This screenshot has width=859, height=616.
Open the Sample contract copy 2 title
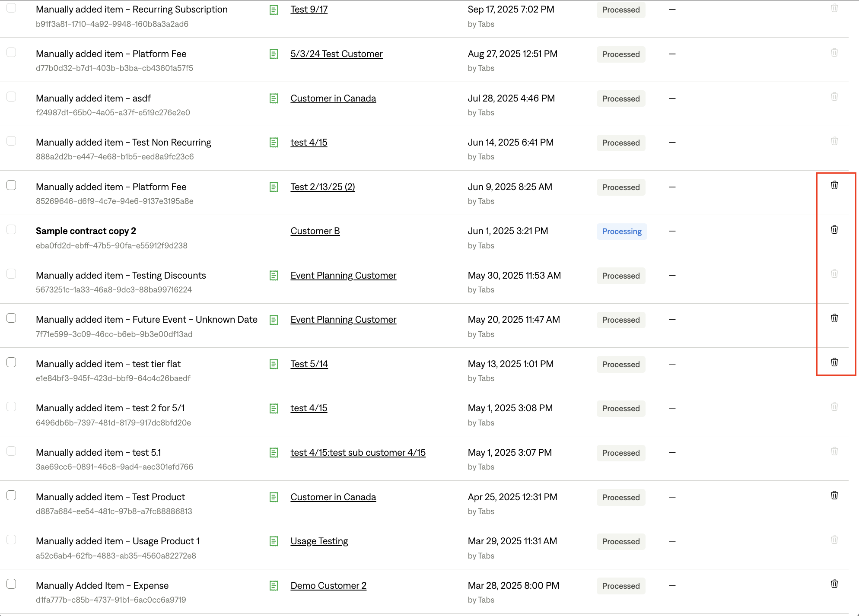pyautogui.click(x=86, y=231)
